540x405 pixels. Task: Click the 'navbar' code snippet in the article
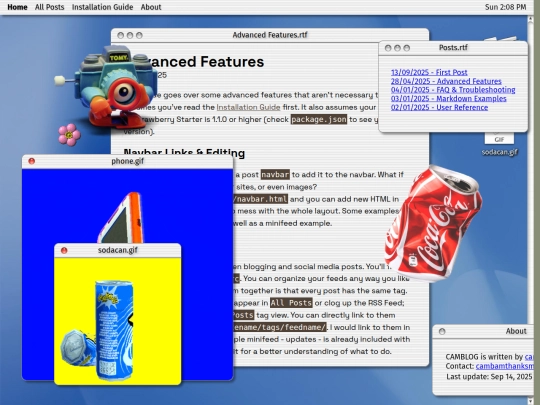(x=275, y=175)
